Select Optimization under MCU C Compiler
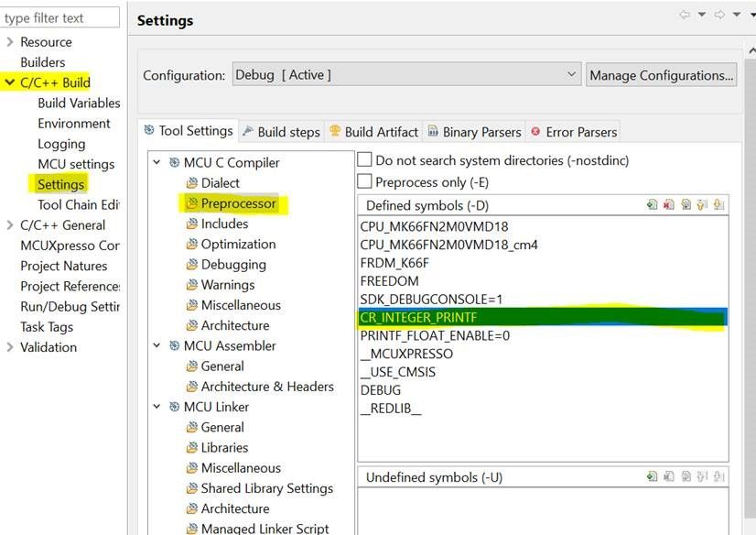756x535 pixels. point(238,245)
